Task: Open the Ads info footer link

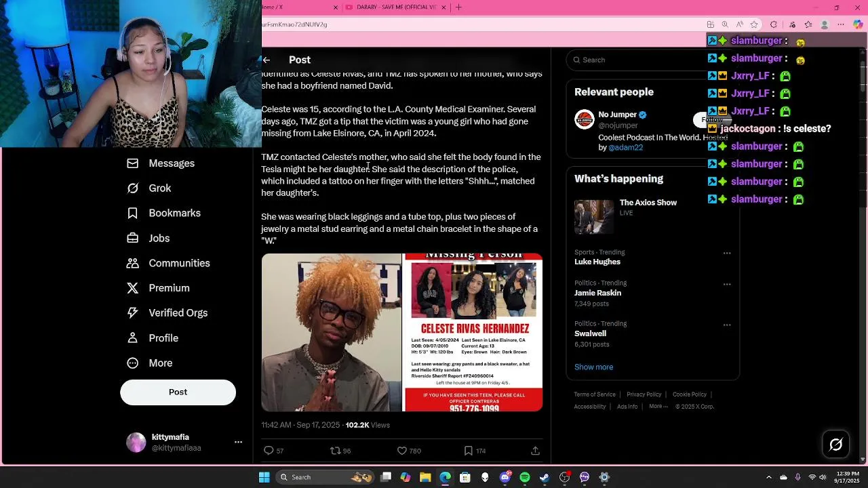Action: tap(627, 407)
